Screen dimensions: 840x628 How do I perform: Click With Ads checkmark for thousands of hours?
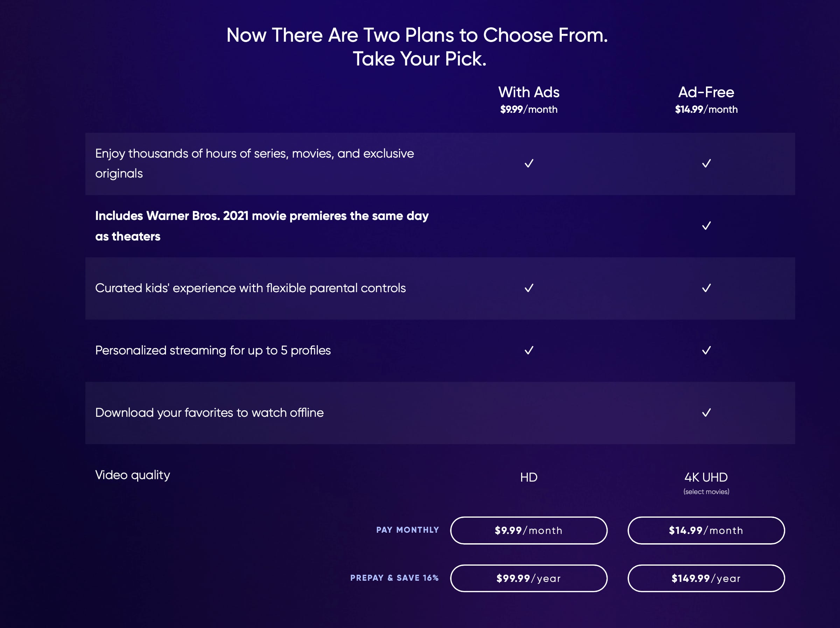528,163
